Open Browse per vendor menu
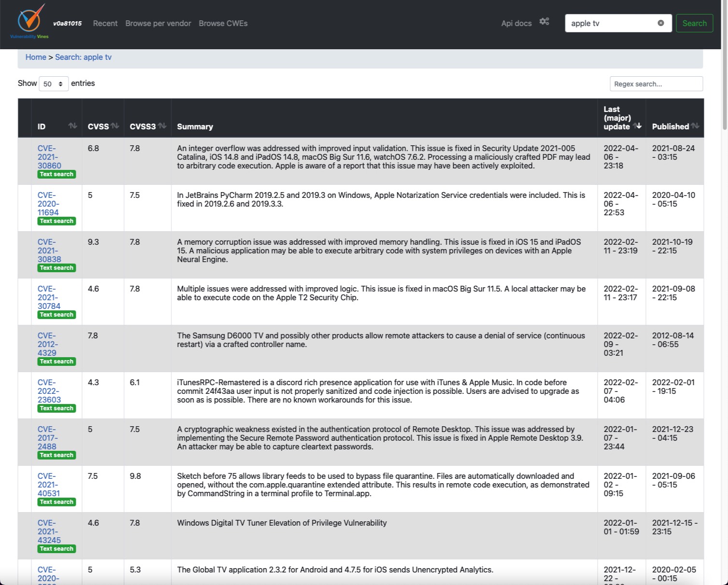Screen dimensions: 728x585 click(158, 23)
